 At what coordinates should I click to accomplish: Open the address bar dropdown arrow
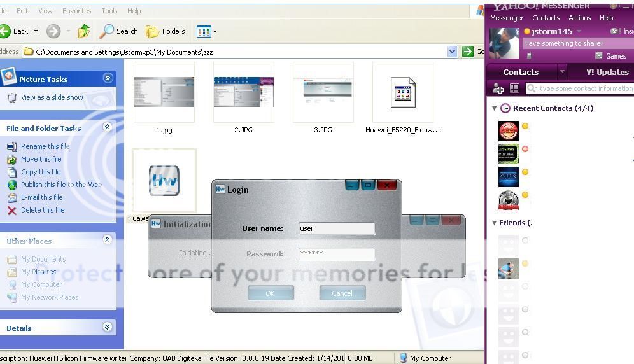pyautogui.click(x=452, y=52)
